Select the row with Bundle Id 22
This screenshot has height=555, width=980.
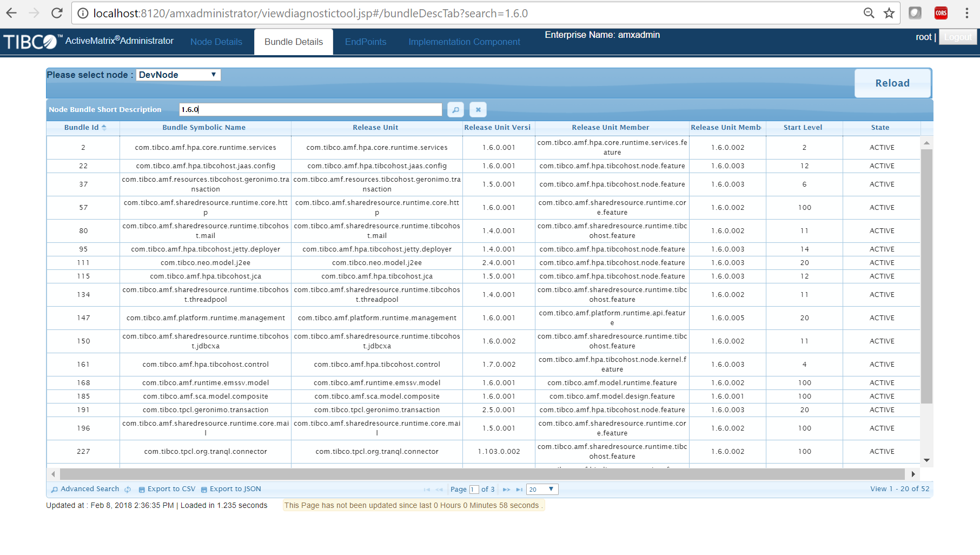point(484,166)
